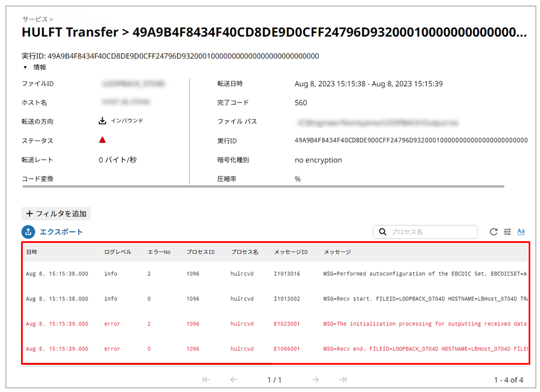Jump to the last log page
Screen dimensions: 540x392
click(x=343, y=379)
